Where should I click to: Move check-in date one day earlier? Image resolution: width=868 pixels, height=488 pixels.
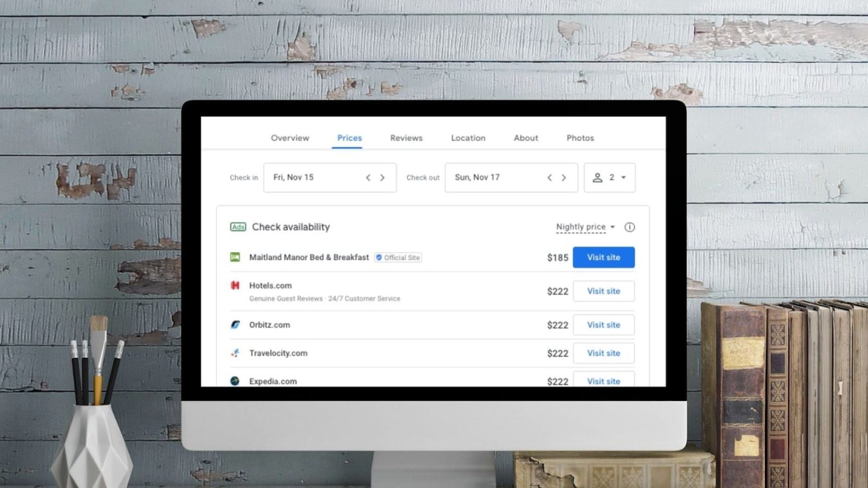368,178
